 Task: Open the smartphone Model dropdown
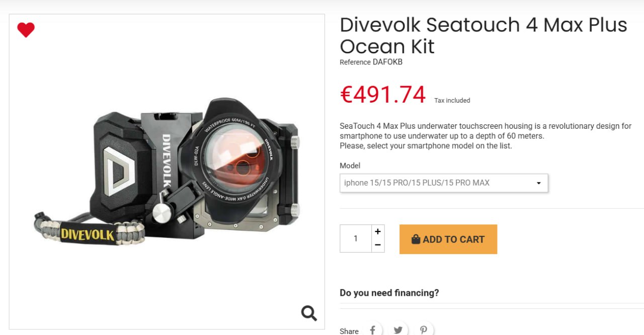[444, 183]
